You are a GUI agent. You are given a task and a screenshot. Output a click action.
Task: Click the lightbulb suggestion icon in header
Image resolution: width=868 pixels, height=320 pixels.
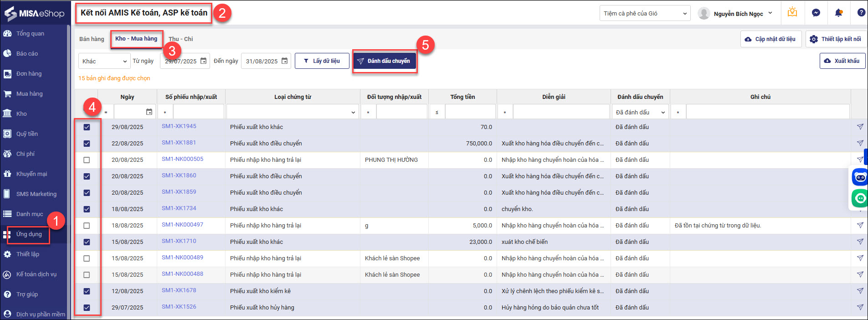click(792, 12)
